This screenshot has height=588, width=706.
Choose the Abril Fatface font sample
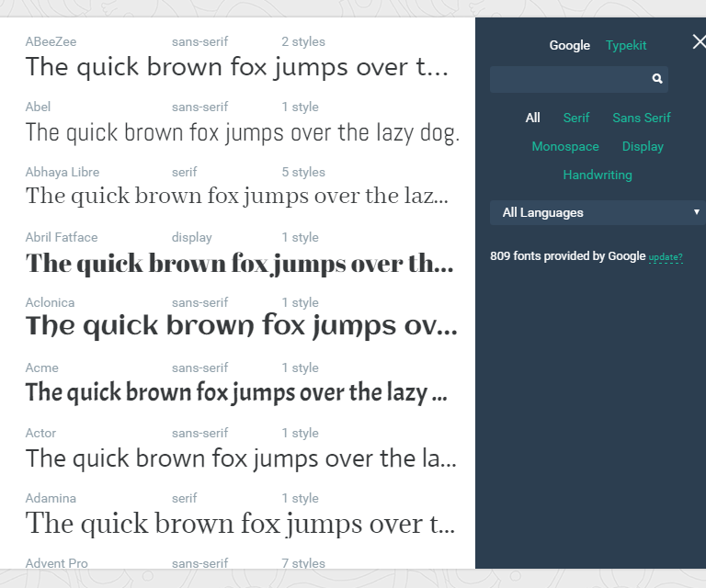(x=239, y=264)
